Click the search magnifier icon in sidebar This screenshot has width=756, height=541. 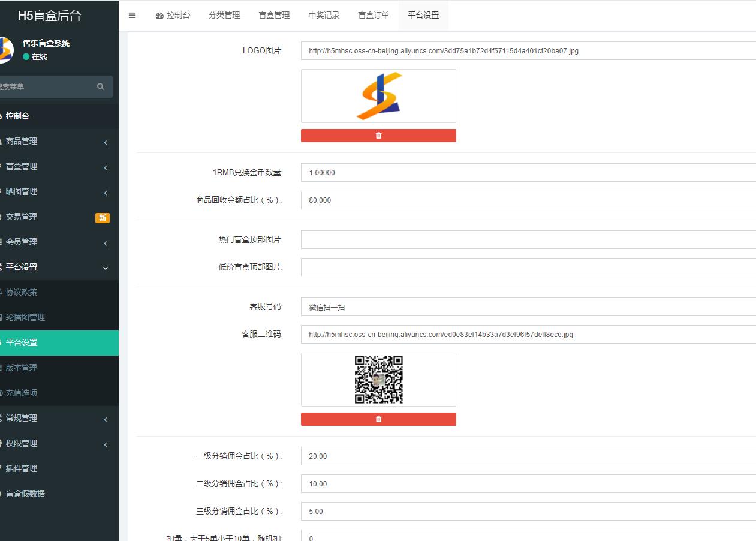click(x=100, y=86)
